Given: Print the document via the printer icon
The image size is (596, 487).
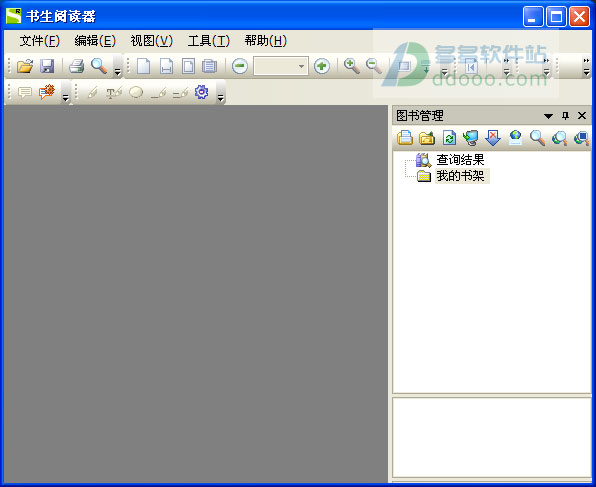Looking at the screenshot, I should 77,66.
